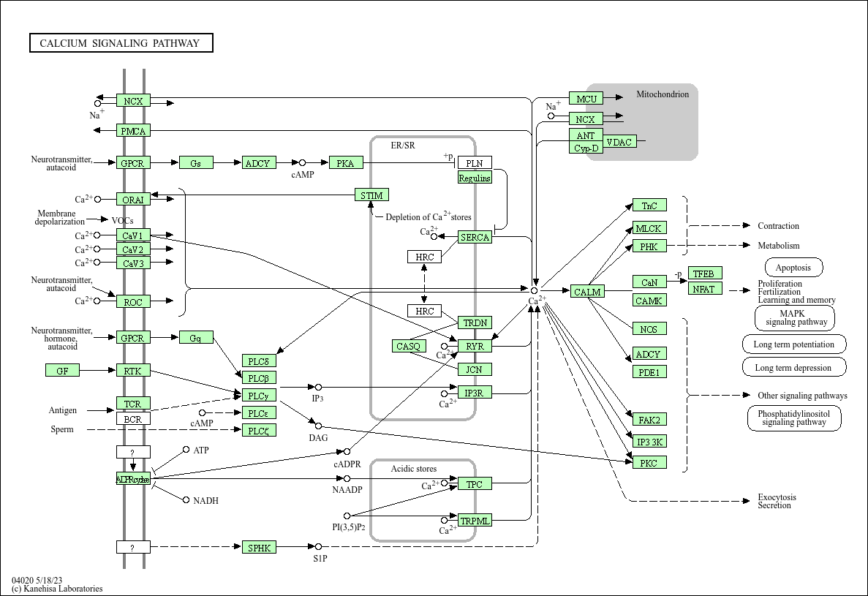Image resolution: width=868 pixels, height=596 pixels.
Task: Open the IP3R receptor node
Action: [475, 393]
